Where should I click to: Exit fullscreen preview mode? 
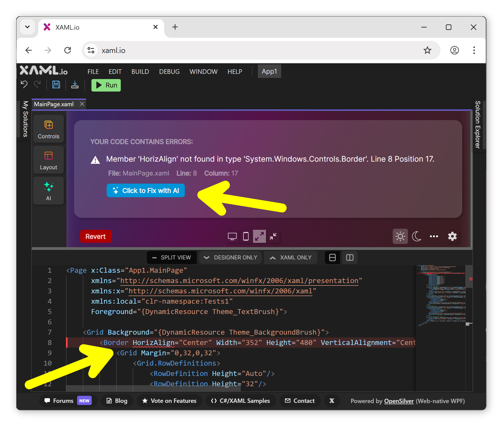pos(273,236)
